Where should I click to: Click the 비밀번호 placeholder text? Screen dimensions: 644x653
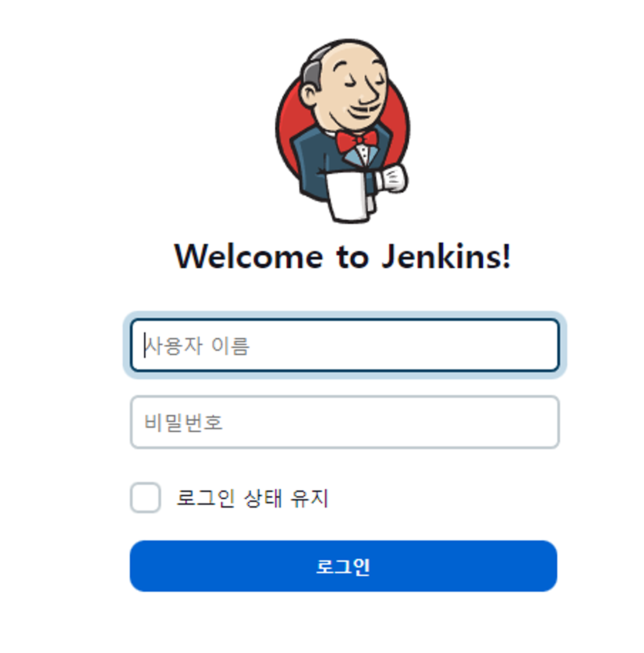[184, 422]
